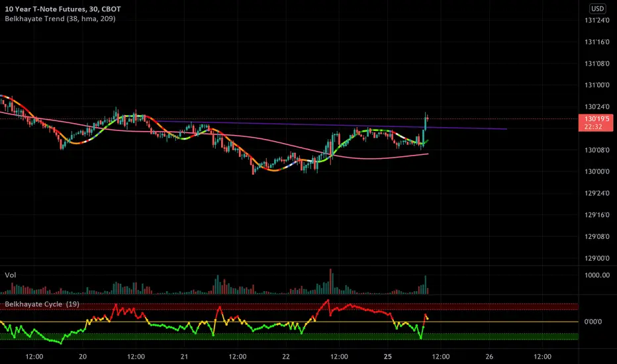Click the 129'00'0 price axis label
The width and height of the screenshot is (617, 364).
coord(597,258)
